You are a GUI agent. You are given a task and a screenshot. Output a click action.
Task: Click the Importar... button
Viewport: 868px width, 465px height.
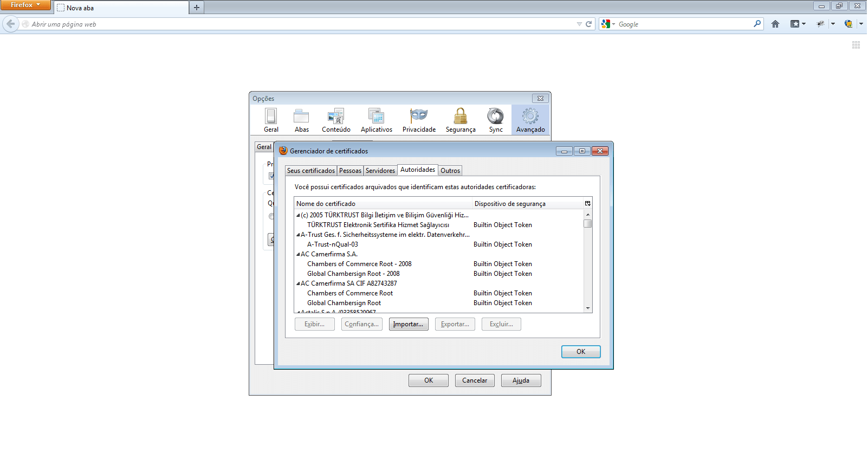(409, 324)
